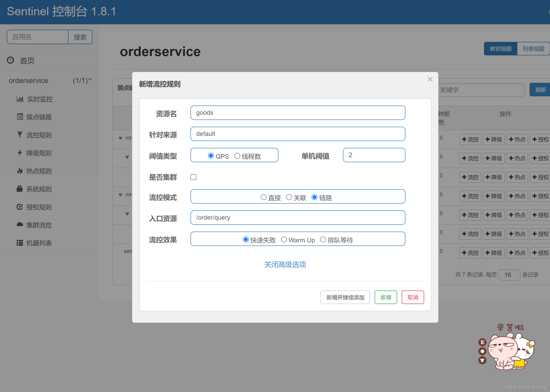The width and height of the screenshot is (550, 392).
Task: Switch to 列表视图 tab
Action: tap(533, 49)
